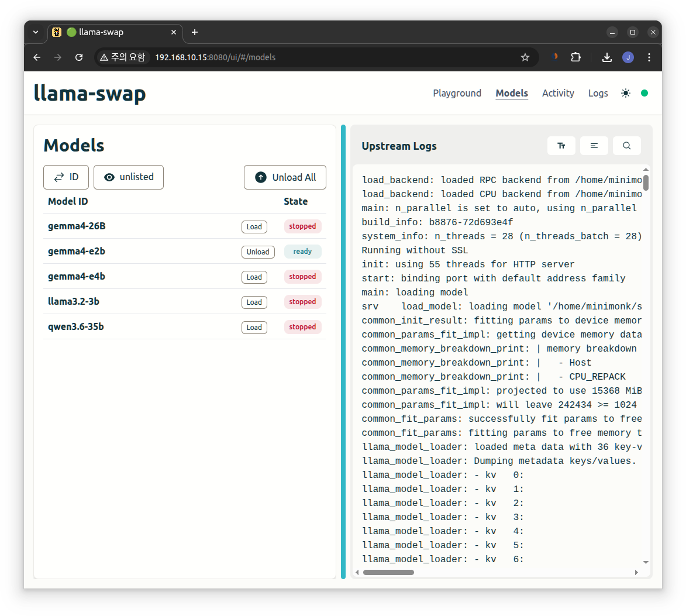
Task: Click the green connection status dot
Action: click(x=644, y=93)
